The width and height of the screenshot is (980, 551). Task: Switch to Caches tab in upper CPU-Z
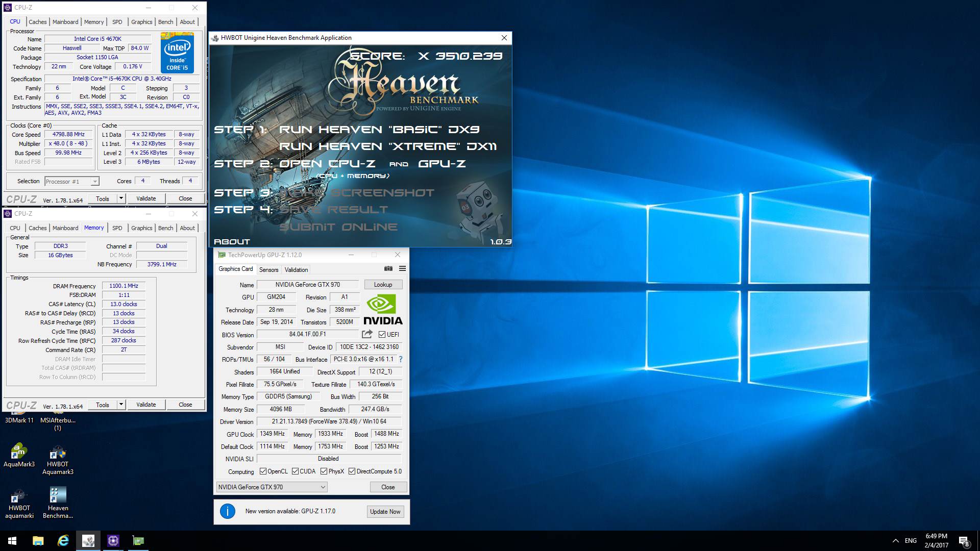pos(38,22)
